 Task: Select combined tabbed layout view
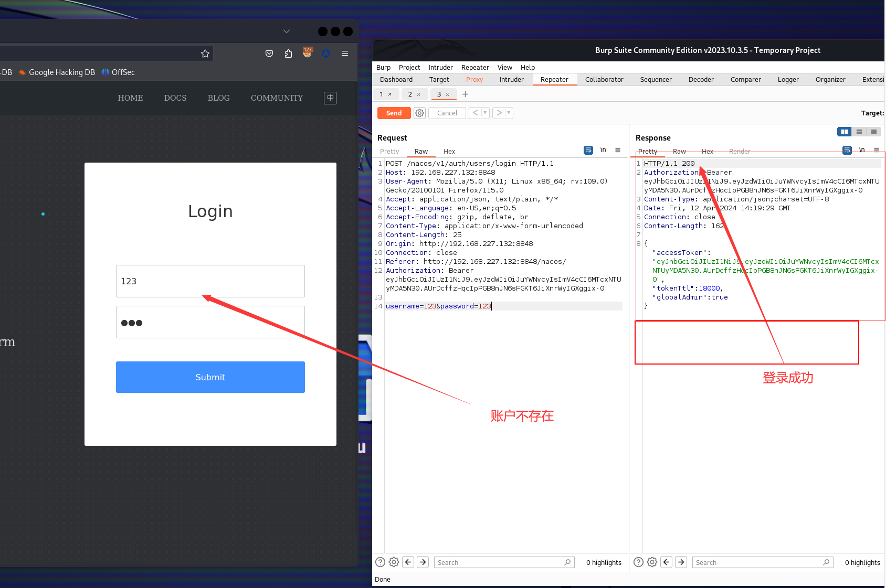tap(874, 132)
